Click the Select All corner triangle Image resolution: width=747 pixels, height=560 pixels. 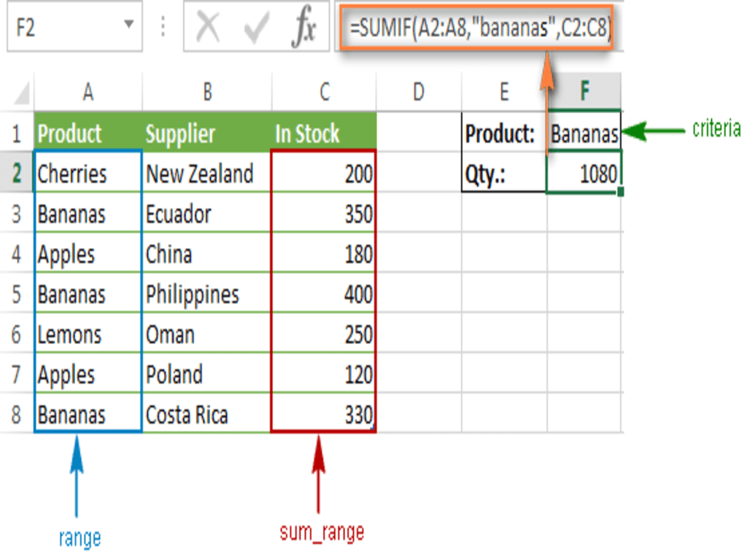[22, 93]
